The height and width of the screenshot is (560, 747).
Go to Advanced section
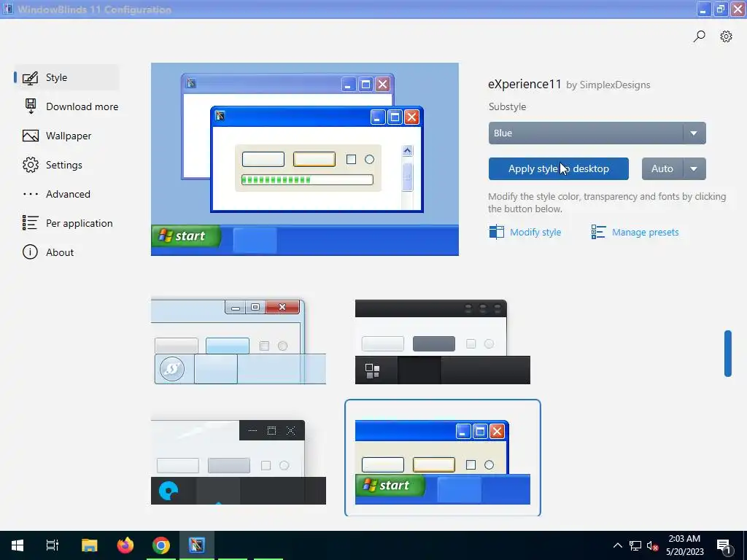click(x=66, y=194)
